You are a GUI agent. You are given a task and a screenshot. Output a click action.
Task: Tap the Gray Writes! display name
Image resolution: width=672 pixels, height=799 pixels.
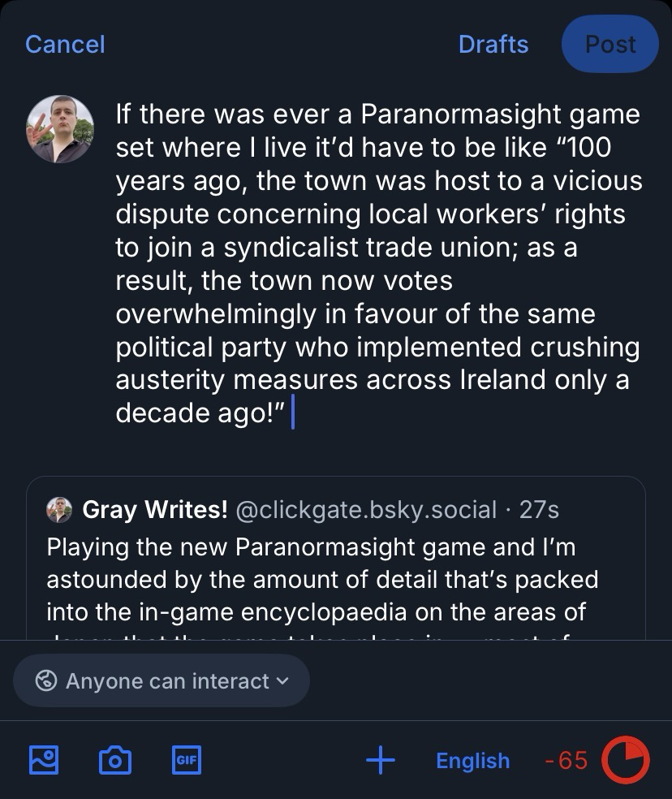[155, 510]
